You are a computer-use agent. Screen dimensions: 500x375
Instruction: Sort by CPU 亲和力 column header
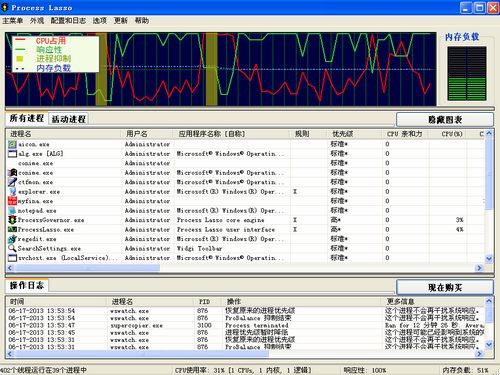point(405,134)
